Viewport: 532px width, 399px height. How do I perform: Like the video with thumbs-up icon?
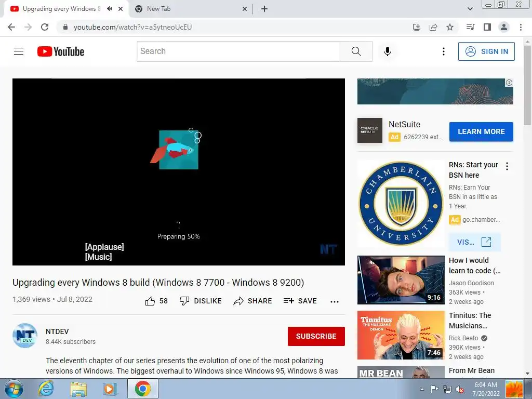(x=150, y=301)
